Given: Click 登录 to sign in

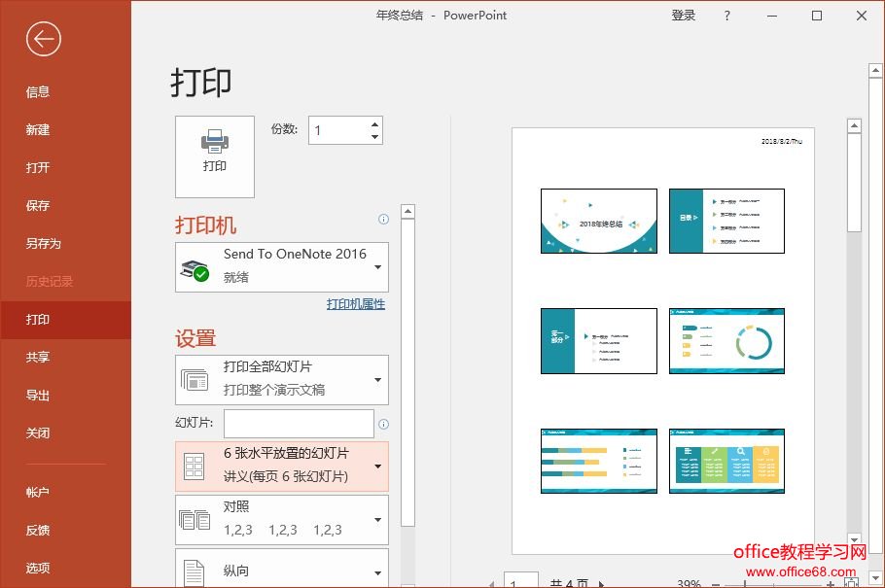Looking at the screenshot, I should pyautogui.click(x=684, y=16).
